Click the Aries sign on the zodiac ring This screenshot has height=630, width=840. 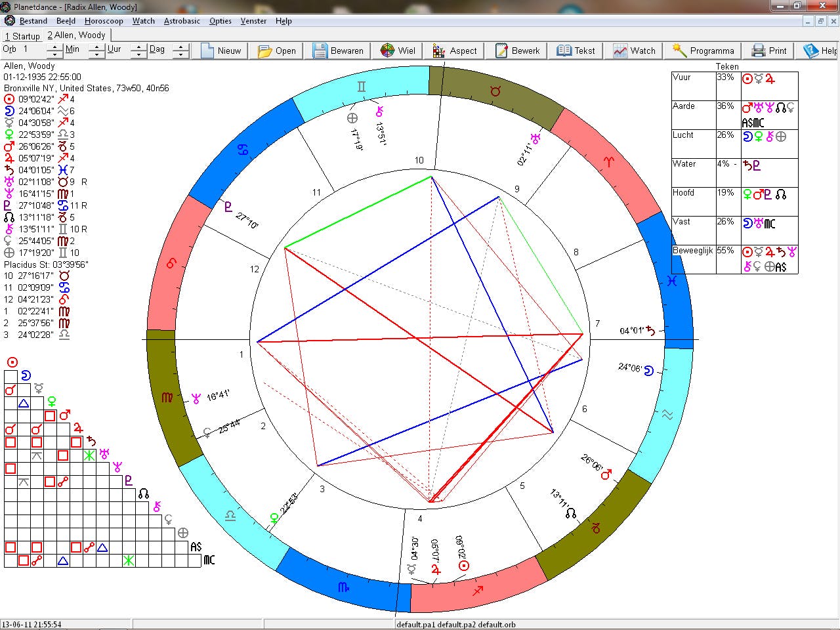608,161
